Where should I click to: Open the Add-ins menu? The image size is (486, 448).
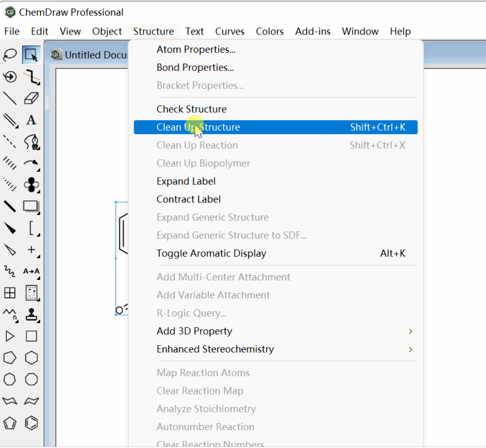[313, 32]
